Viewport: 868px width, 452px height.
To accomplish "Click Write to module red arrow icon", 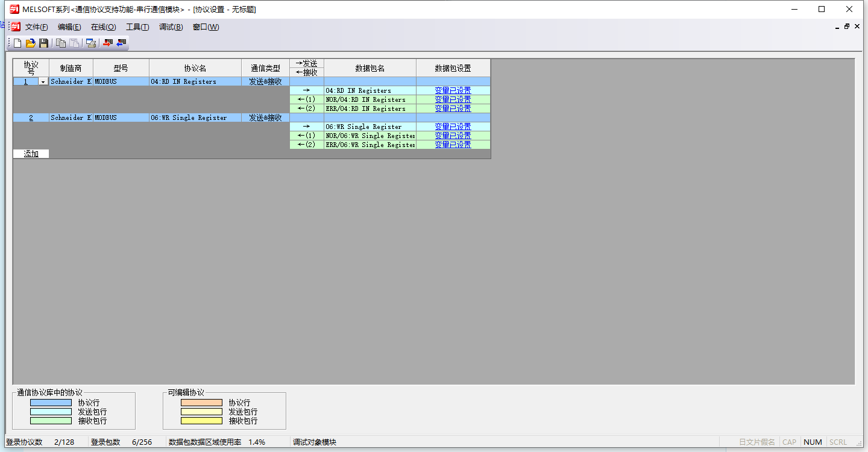I will pos(108,43).
